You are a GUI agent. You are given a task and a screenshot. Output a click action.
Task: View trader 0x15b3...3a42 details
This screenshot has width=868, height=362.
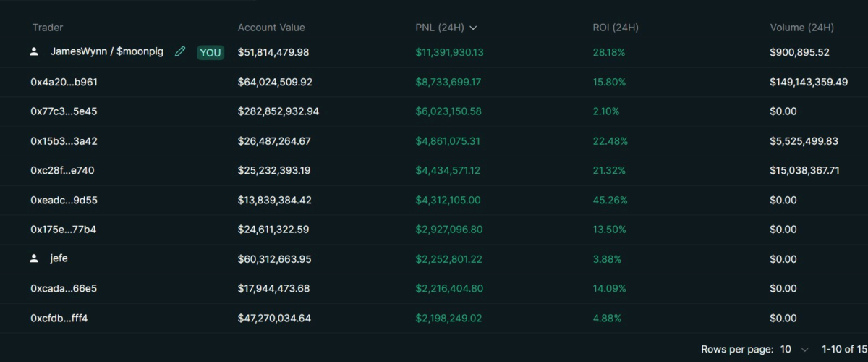[x=64, y=141]
